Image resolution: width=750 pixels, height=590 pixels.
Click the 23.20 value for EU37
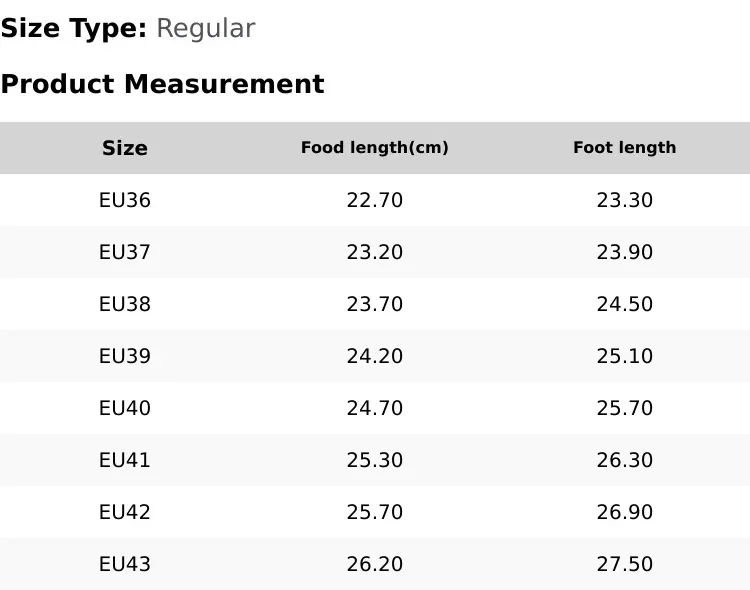375,252
